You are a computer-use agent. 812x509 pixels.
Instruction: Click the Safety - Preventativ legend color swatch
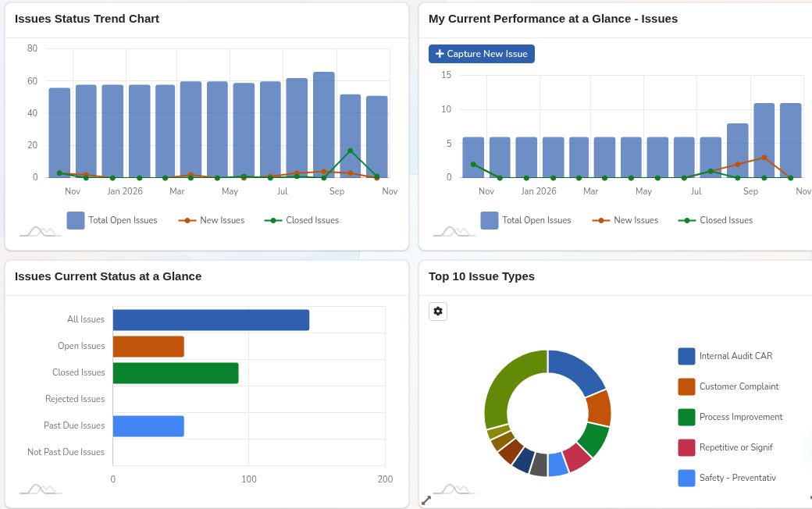pyautogui.click(x=686, y=478)
